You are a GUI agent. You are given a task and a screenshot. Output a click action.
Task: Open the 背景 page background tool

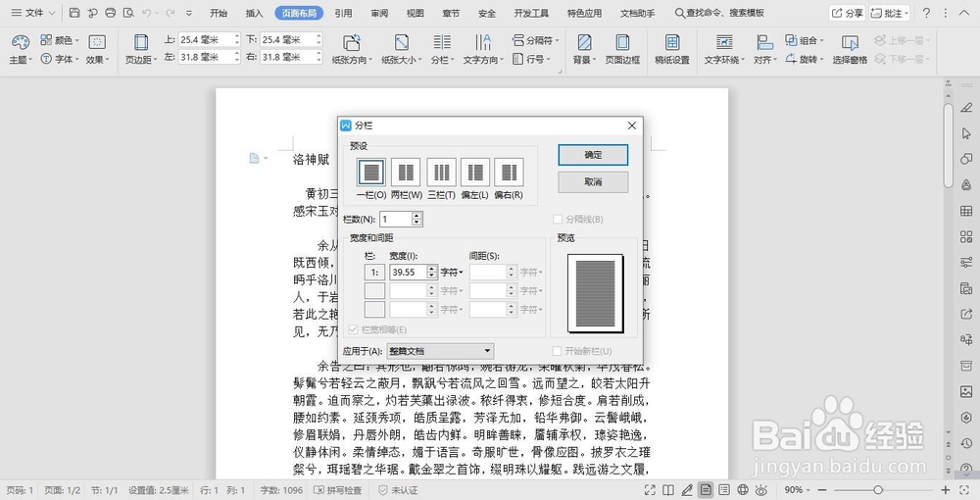[x=584, y=49]
